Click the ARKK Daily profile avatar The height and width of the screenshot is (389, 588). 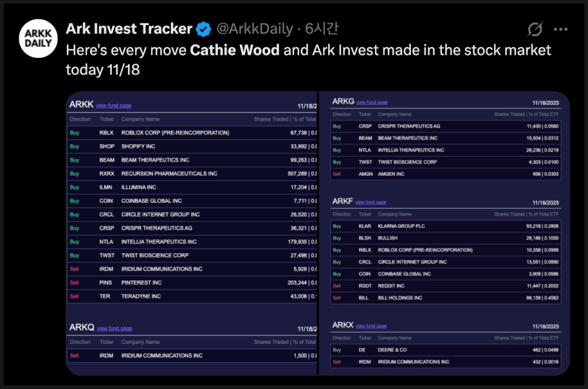[38, 39]
